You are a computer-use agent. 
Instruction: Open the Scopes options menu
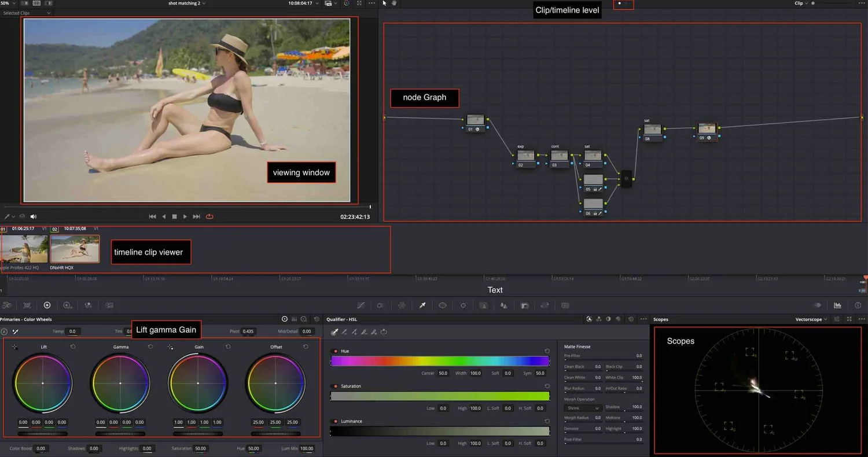(x=862, y=319)
